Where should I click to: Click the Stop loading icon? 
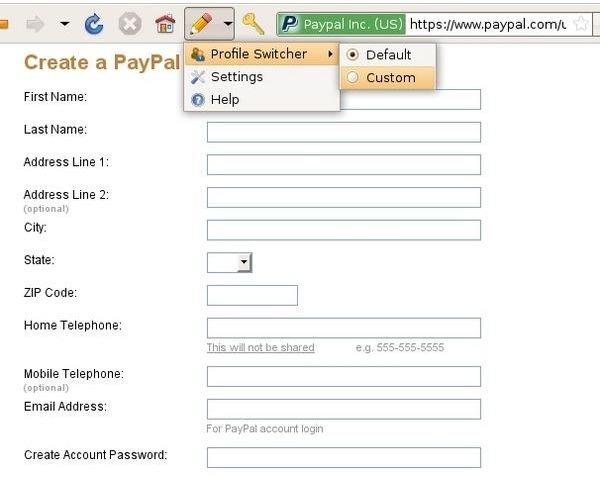[130, 24]
